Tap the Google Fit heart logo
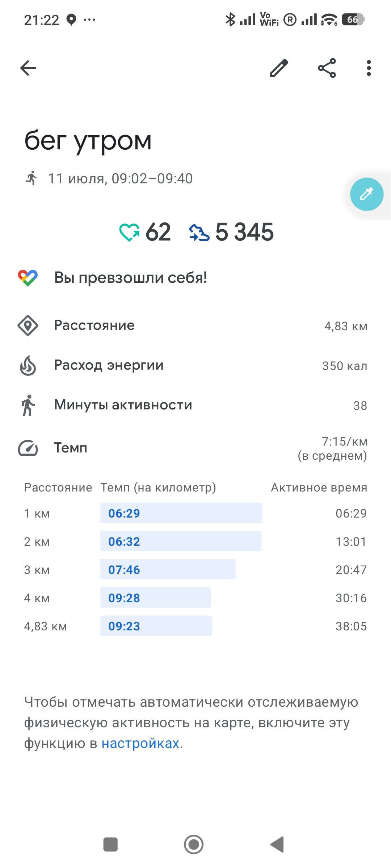 click(28, 278)
